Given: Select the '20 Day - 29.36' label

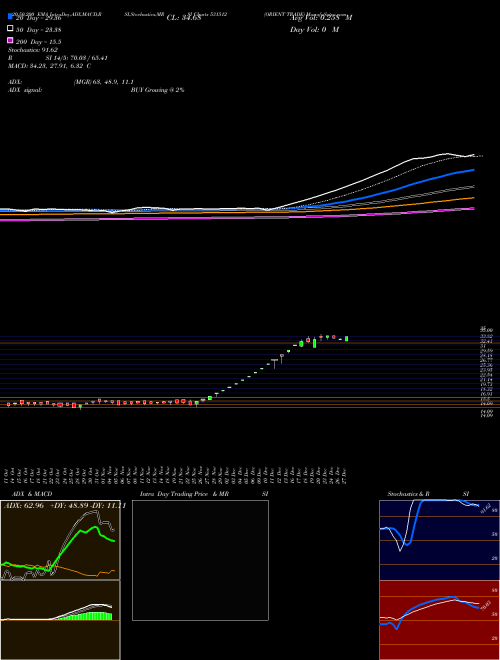Looking at the screenshot, I should pyautogui.click(x=39, y=18).
